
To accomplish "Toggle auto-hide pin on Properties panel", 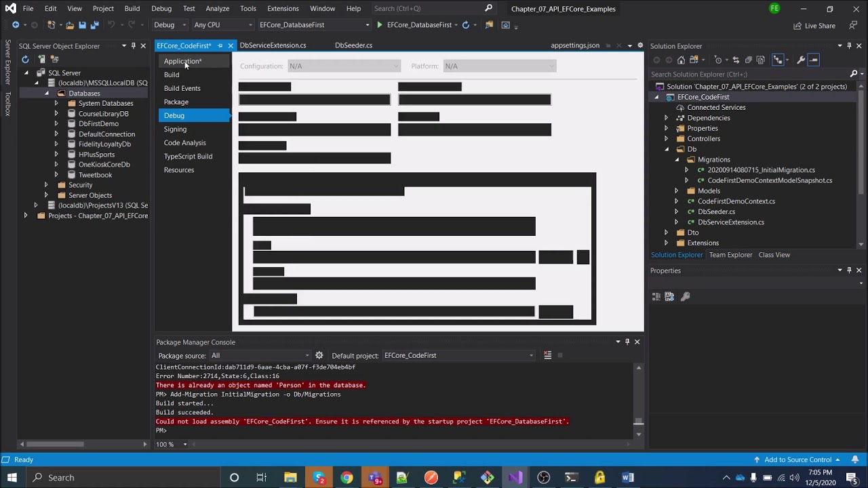I will [x=849, y=270].
